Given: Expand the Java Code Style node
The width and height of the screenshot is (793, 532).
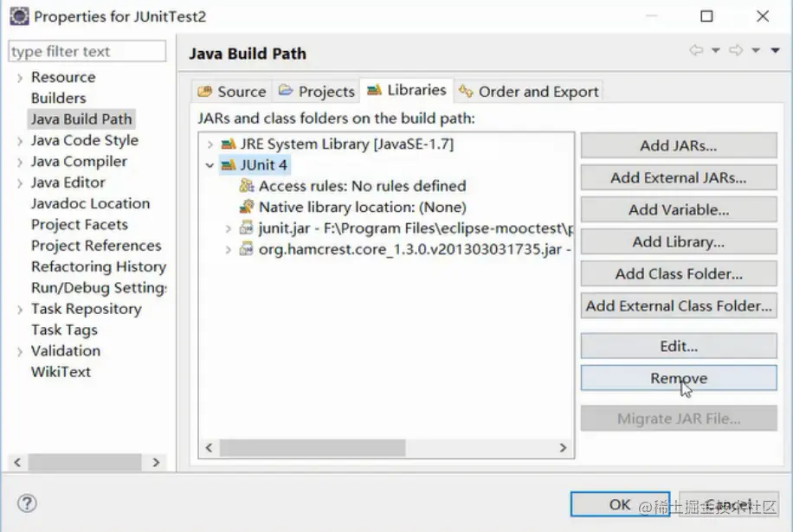Looking at the screenshot, I should tap(20, 141).
